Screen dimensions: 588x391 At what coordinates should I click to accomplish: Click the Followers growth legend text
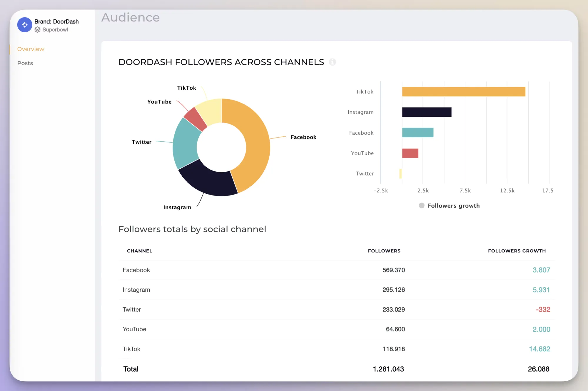454,205
